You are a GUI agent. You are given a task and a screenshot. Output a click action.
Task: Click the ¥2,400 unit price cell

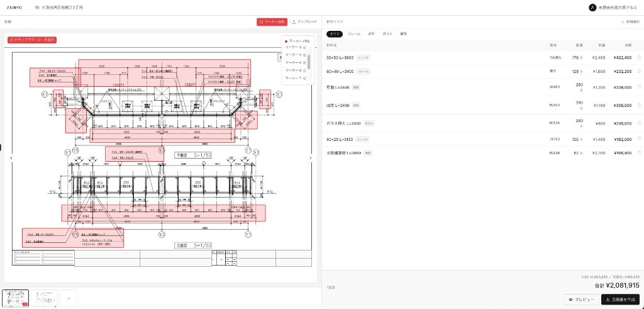599,57
